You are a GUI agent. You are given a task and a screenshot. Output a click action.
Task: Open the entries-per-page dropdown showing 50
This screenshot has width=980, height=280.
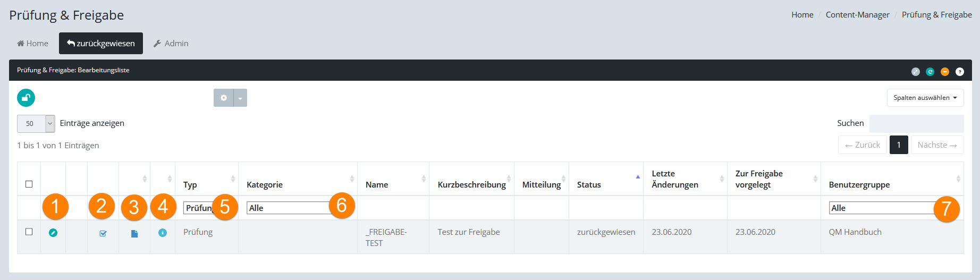[36, 124]
